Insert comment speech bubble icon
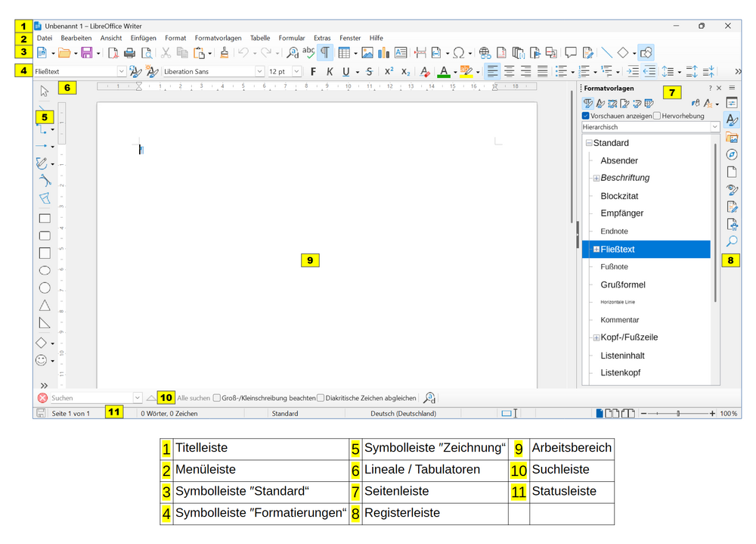The height and width of the screenshot is (544, 756). [571, 52]
